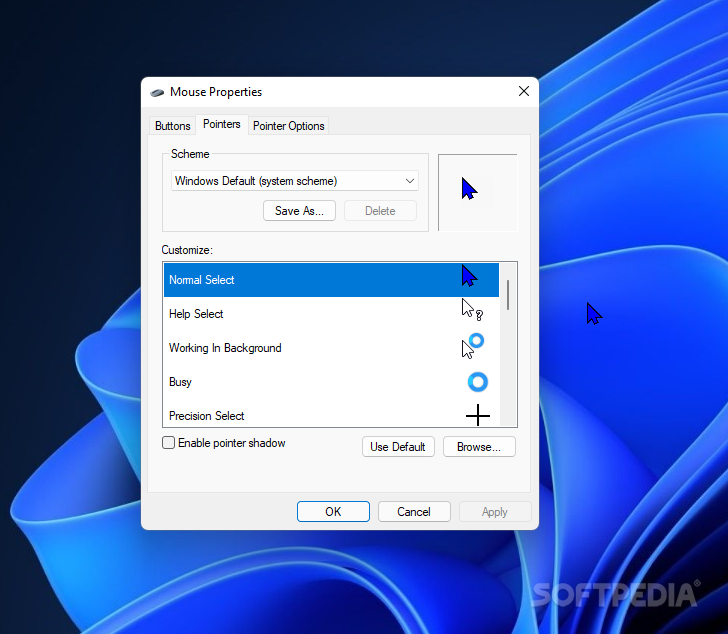728x634 pixels.
Task: Click the Delete scheme button
Action: pyautogui.click(x=380, y=211)
